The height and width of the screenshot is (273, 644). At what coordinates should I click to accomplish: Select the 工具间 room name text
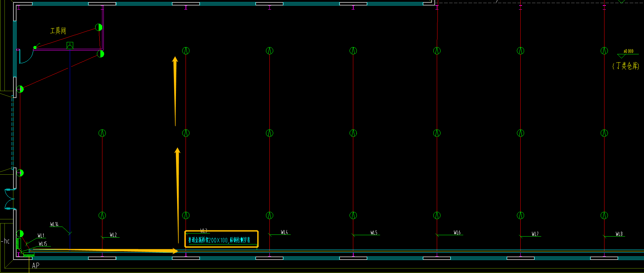58,31
